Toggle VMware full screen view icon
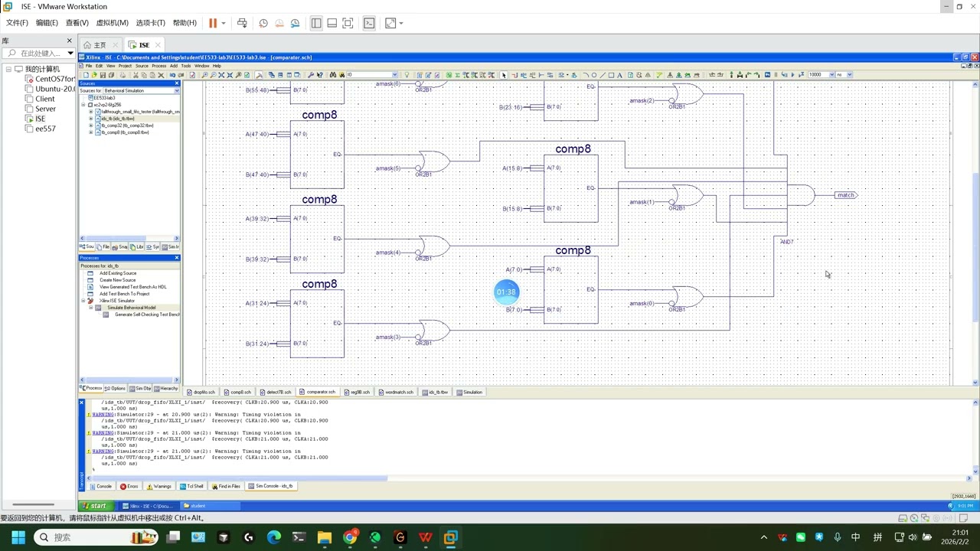This screenshot has width=980, height=551. (348, 23)
